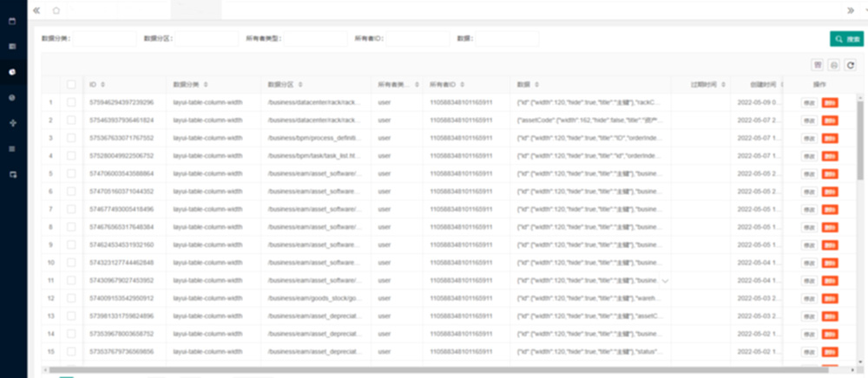Screen dimensions: 868x378
Task: Click the orange 删除 on row 6
Action: (830, 192)
